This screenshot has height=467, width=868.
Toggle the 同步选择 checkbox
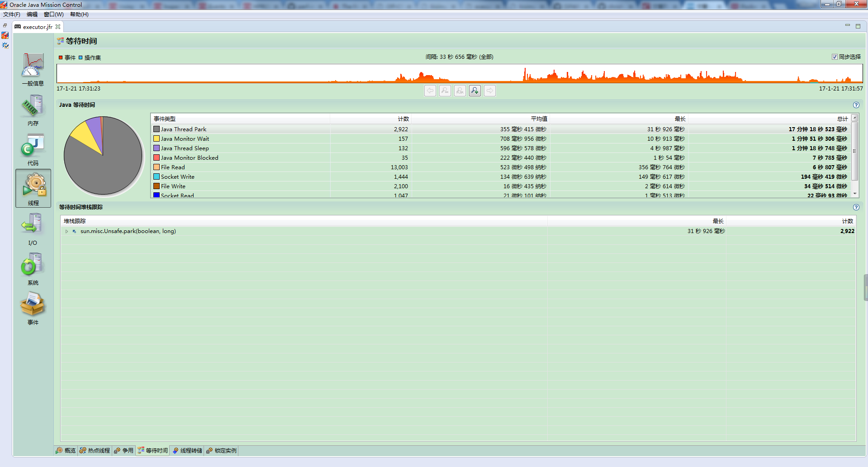click(x=835, y=57)
